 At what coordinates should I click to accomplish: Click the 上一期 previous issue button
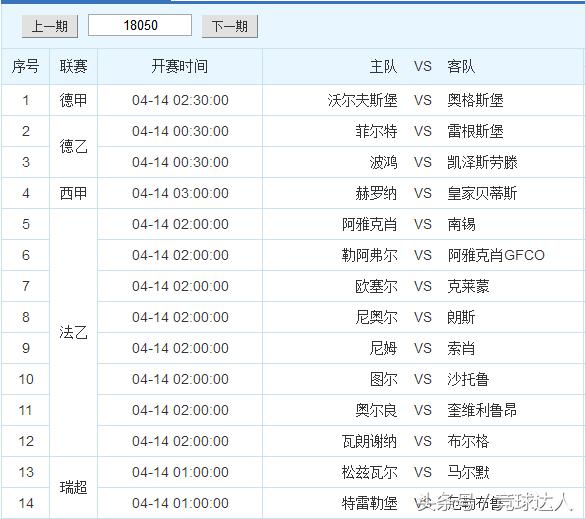point(50,26)
